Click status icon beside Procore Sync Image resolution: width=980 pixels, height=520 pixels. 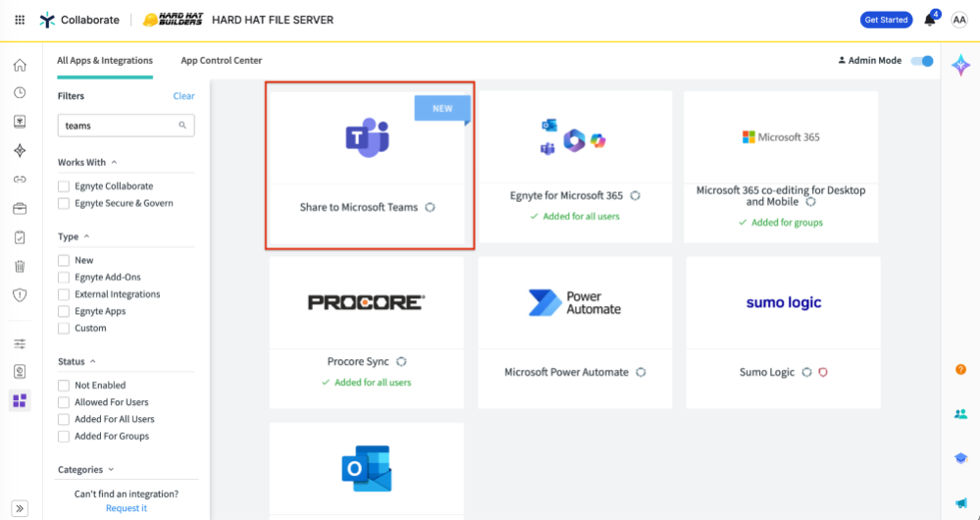(401, 362)
